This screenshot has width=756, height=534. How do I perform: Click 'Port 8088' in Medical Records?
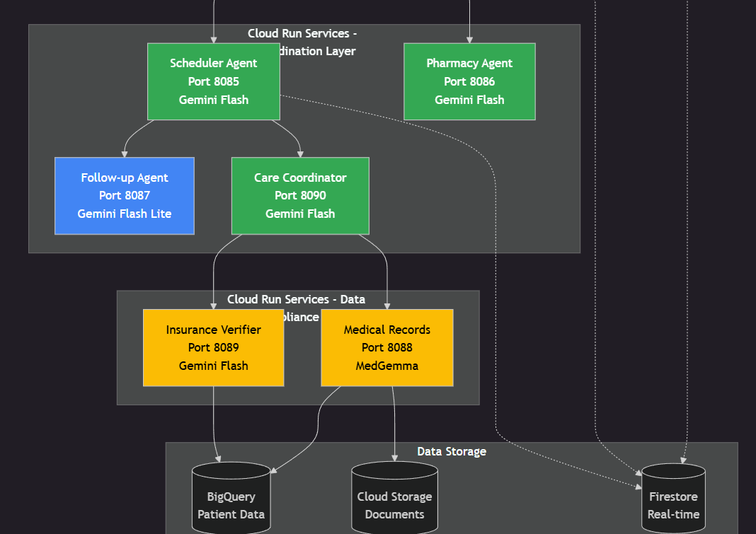coord(387,347)
